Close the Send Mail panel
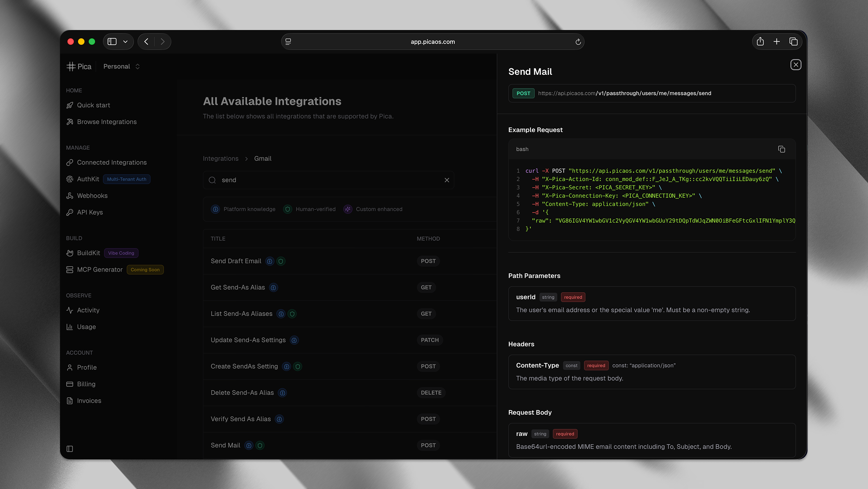The height and width of the screenshot is (489, 868). click(796, 65)
